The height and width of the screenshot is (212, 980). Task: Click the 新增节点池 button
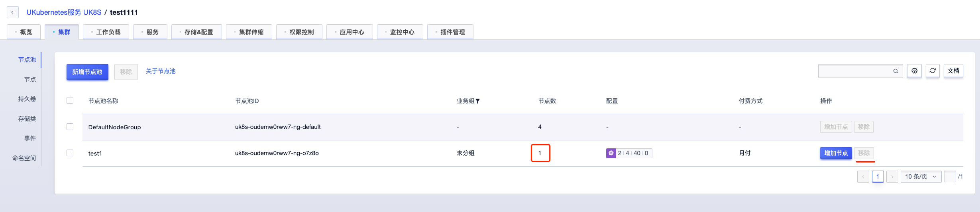87,72
